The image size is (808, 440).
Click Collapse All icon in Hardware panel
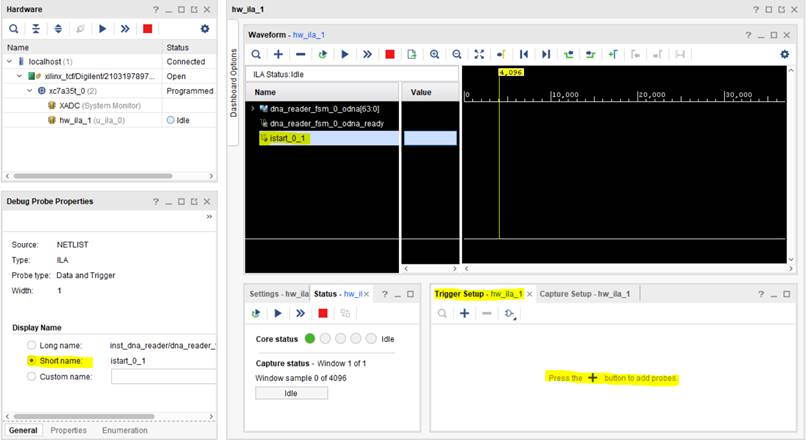[x=35, y=29]
